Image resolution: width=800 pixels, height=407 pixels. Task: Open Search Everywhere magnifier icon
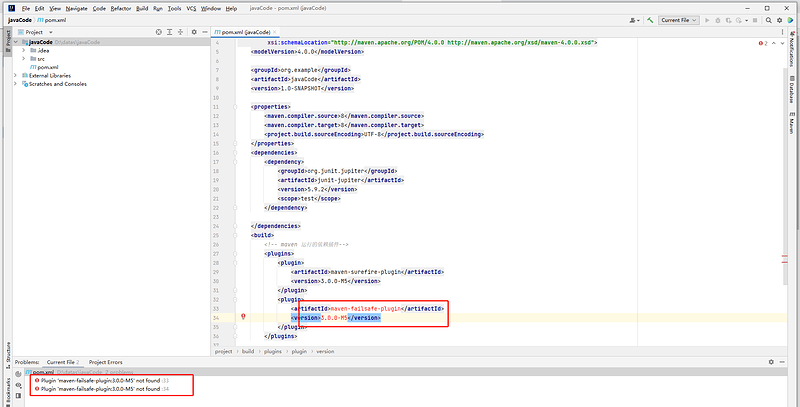click(769, 20)
